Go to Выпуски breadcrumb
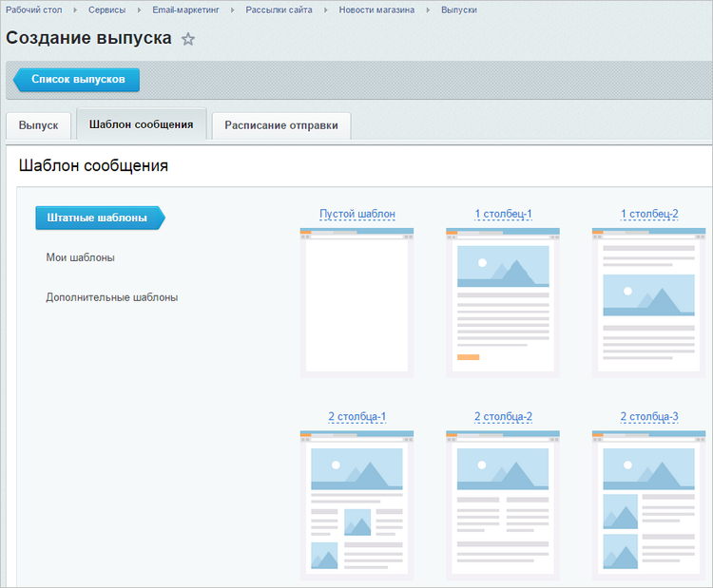Screen dimensions: 713x588 459,10
